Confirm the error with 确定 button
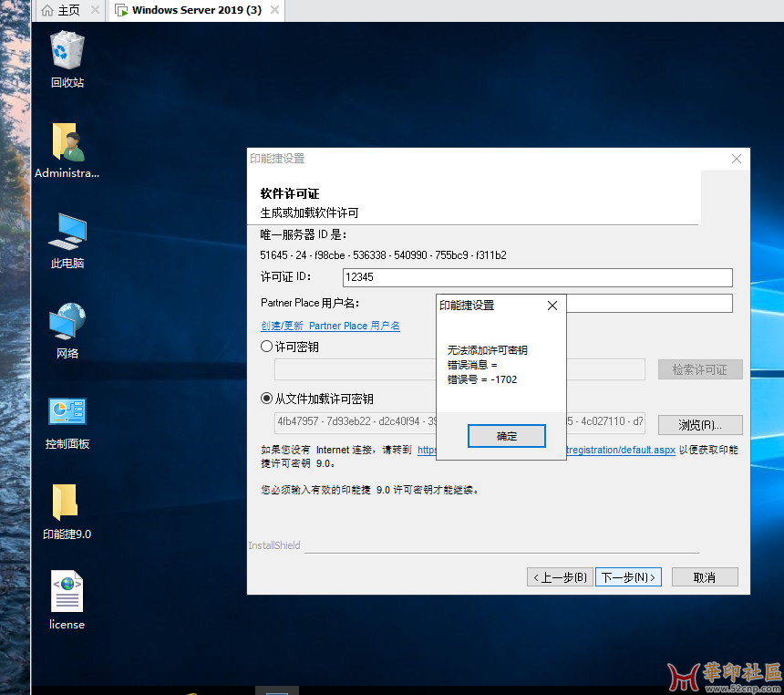 [507, 436]
